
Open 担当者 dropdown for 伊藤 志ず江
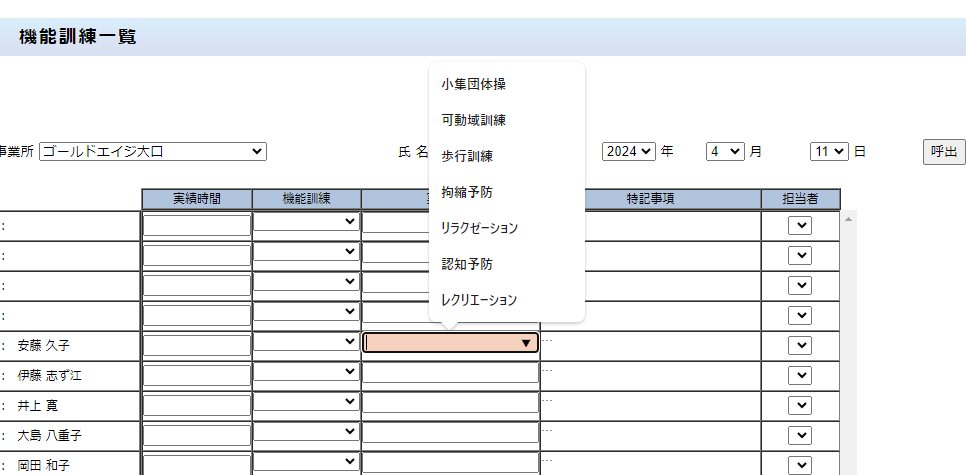click(x=799, y=375)
